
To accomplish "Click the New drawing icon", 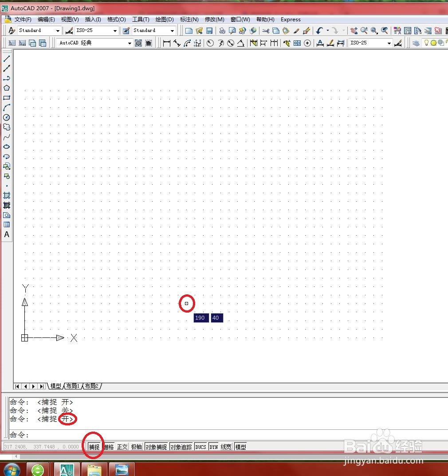I will pos(189,31).
